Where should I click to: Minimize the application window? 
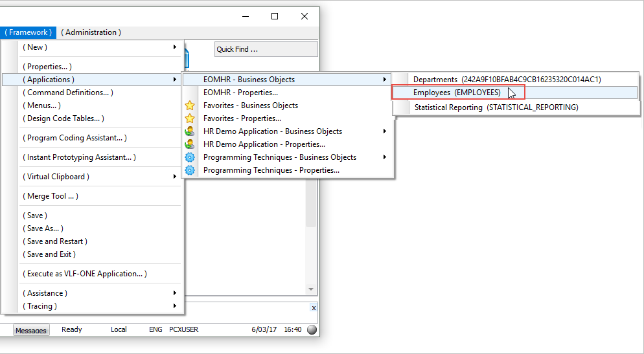coord(246,16)
